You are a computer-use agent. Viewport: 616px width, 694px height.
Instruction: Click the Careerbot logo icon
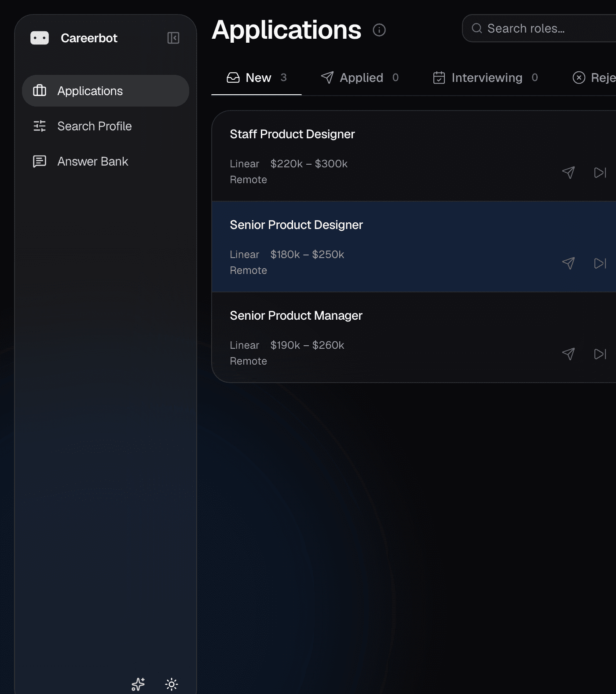click(x=40, y=38)
